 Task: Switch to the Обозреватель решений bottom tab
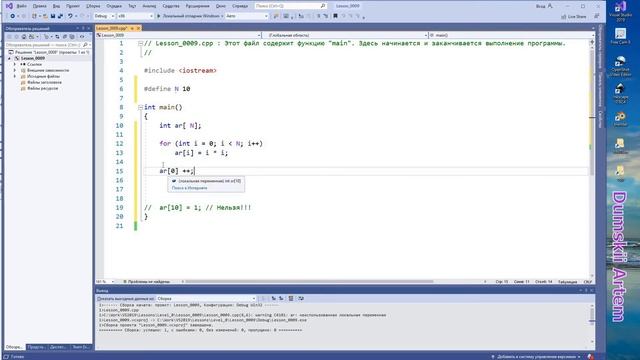[14, 347]
